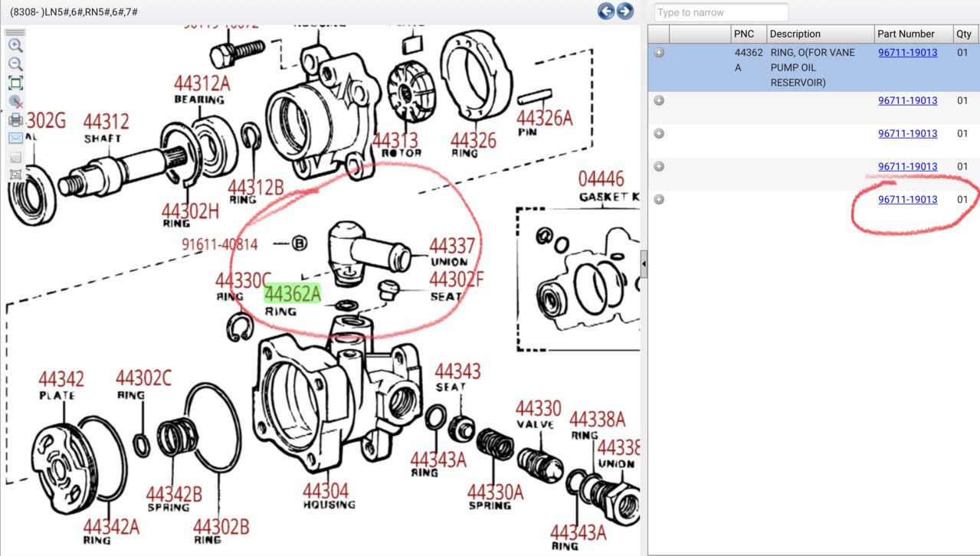Click the print diagram icon
This screenshot has width=980, height=556.
pos(15,119)
